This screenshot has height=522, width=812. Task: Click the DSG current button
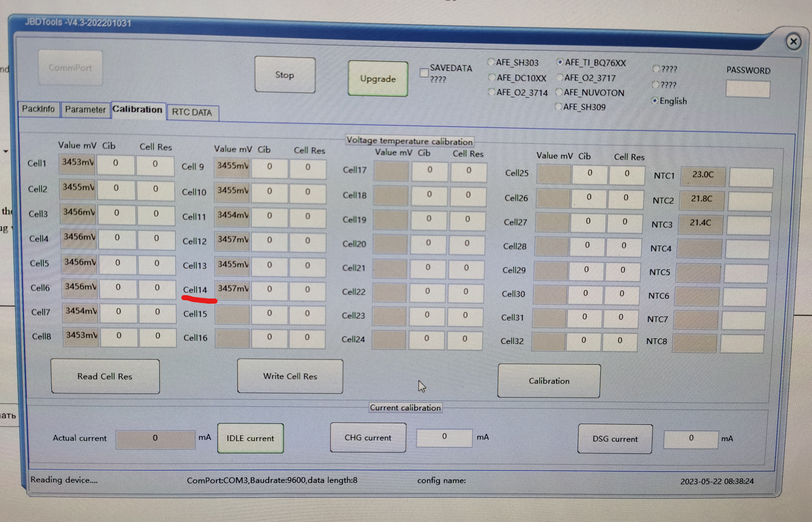click(x=615, y=439)
